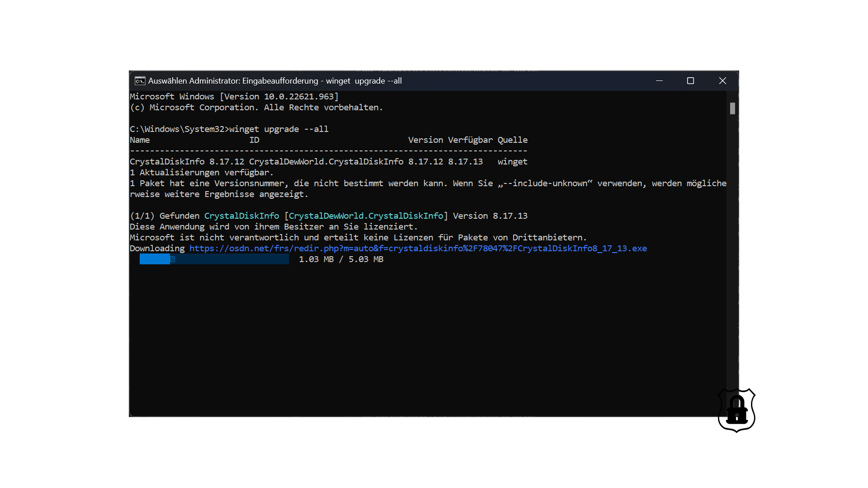The image size is (868, 488).
Task: Click the cyan 'CrystalDiskInfo' name in Gefunden line
Action: click(x=241, y=216)
